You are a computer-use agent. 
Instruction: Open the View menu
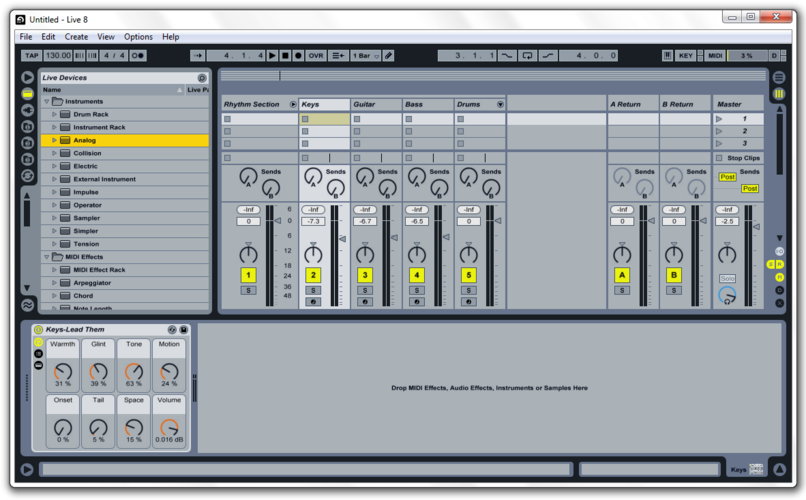(x=106, y=37)
